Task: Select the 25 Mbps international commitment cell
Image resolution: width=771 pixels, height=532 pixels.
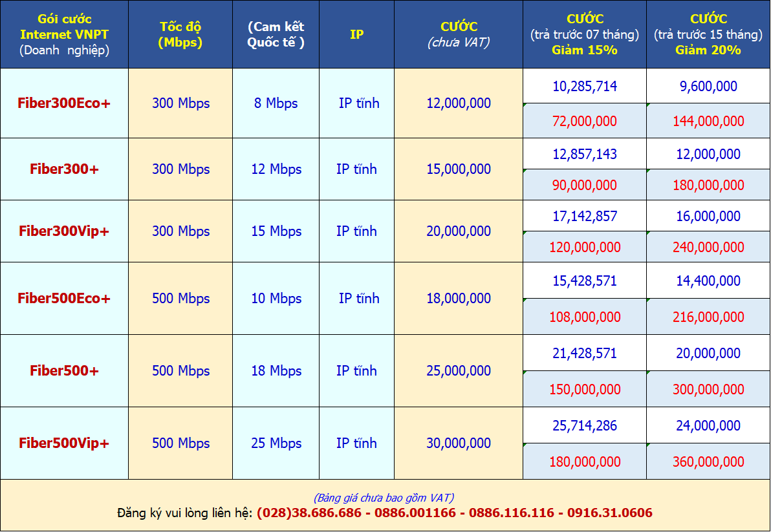Action: coord(276,443)
